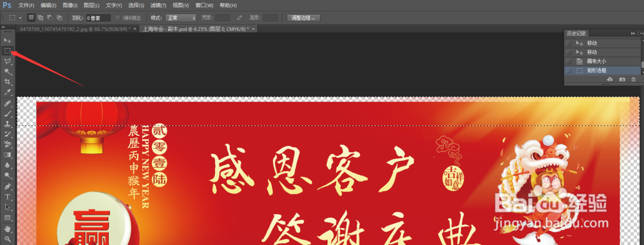Click the 高度 height field
The image size is (644, 245).
(x=270, y=17)
